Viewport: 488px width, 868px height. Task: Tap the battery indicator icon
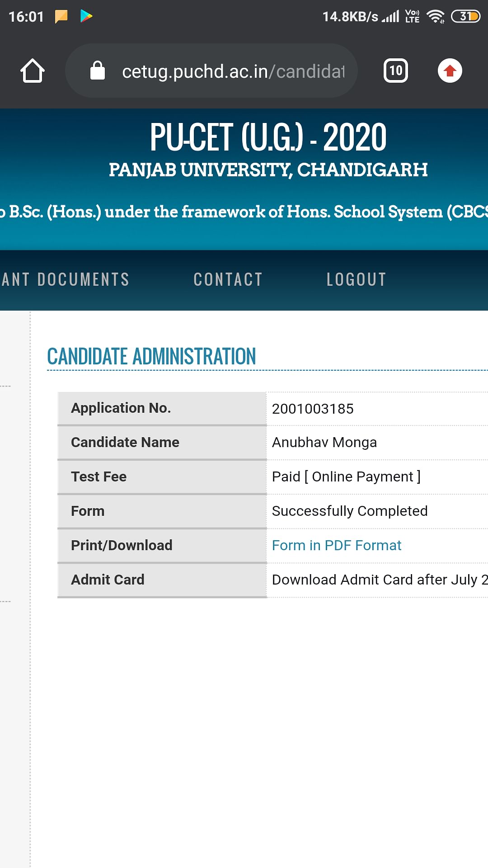[x=466, y=16]
